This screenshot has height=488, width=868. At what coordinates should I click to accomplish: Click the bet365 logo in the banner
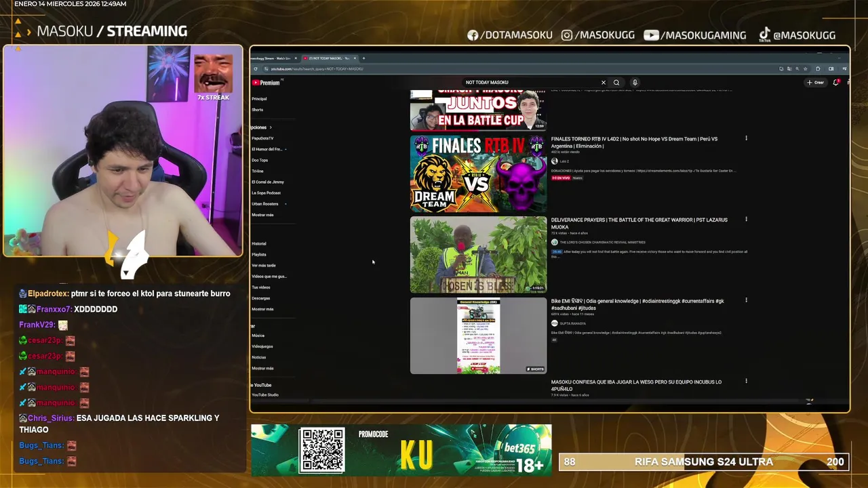point(519,448)
